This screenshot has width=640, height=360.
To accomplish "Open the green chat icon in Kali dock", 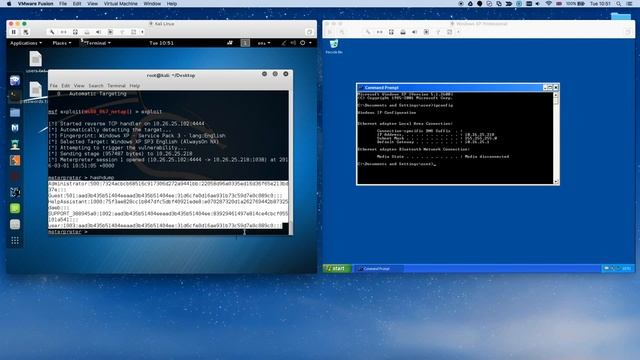I will (15, 208).
